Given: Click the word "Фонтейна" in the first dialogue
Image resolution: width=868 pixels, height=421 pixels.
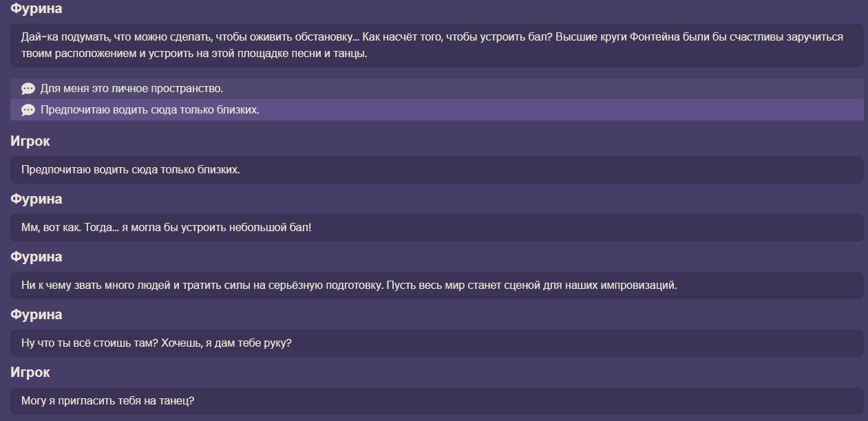Looking at the screenshot, I should [652, 37].
